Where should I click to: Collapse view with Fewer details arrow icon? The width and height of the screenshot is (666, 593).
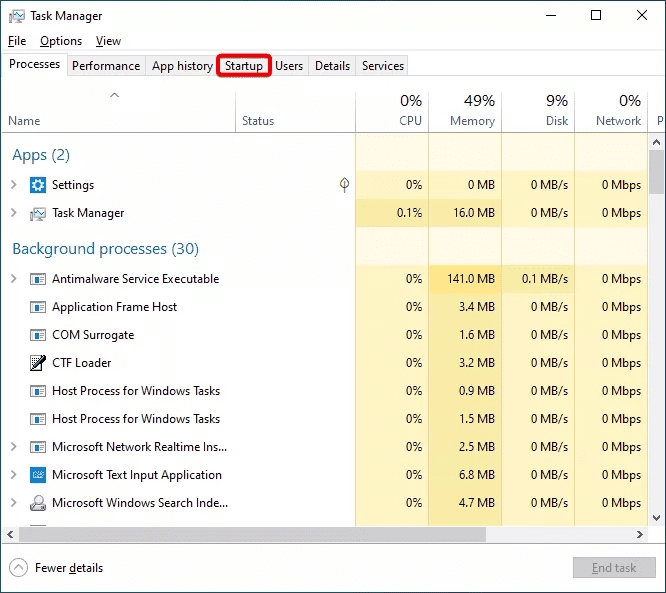(18, 568)
